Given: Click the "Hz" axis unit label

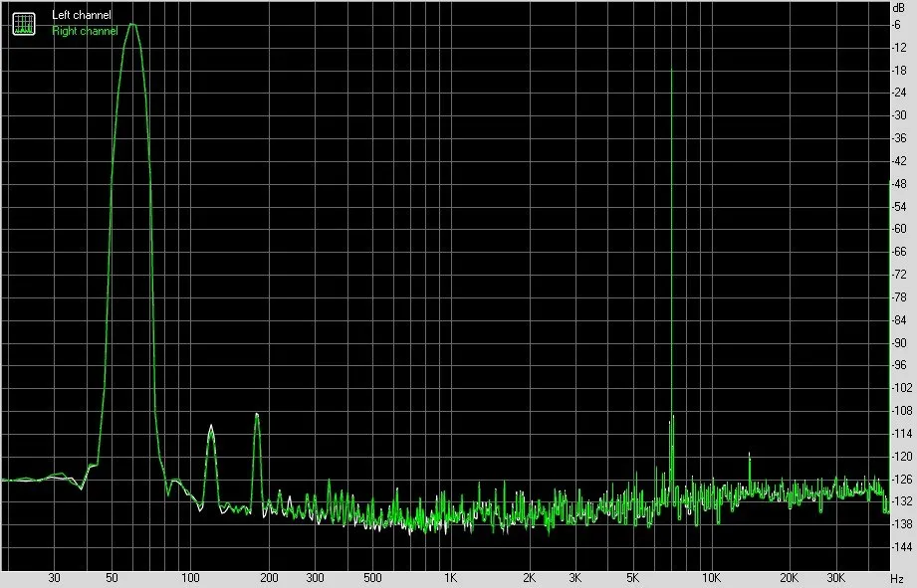Looking at the screenshot, I should tap(897, 579).
